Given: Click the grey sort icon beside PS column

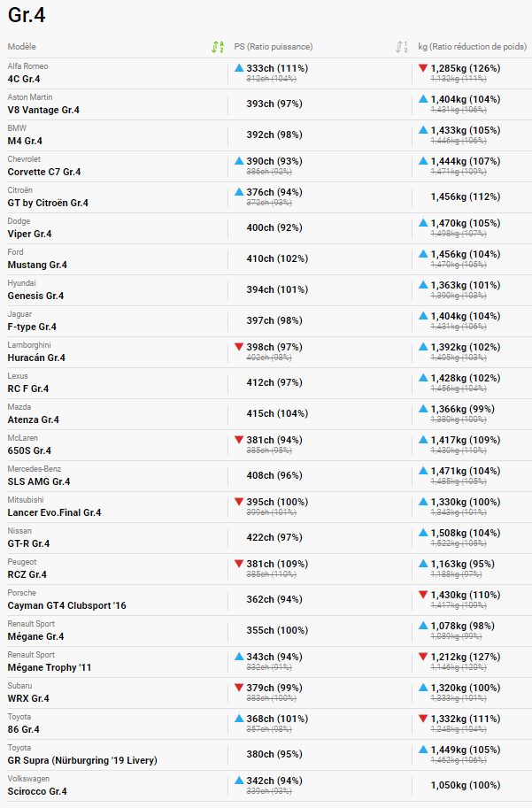Looking at the screenshot, I should [402, 47].
